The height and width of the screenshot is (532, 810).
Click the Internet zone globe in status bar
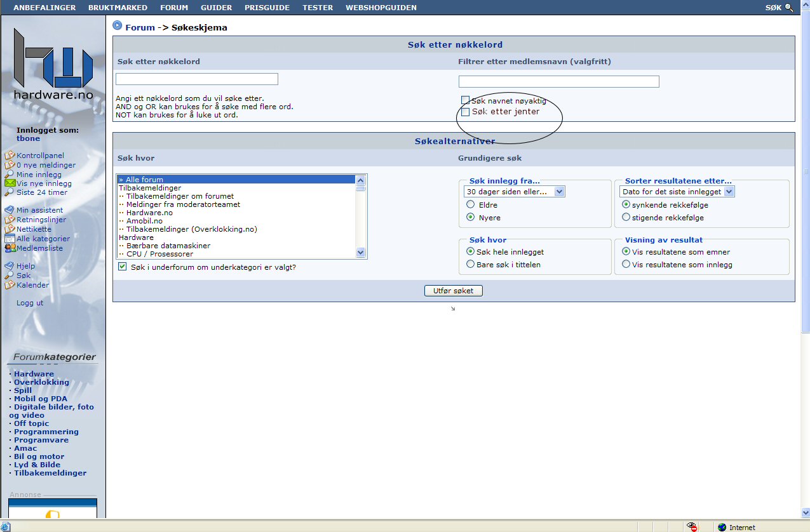pyautogui.click(x=722, y=527)
